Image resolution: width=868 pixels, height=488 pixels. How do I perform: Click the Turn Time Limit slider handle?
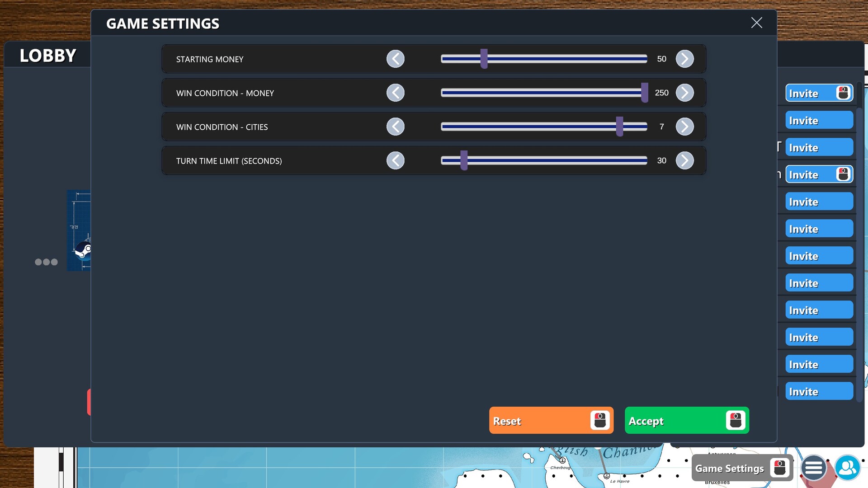[x=463, y=160]
